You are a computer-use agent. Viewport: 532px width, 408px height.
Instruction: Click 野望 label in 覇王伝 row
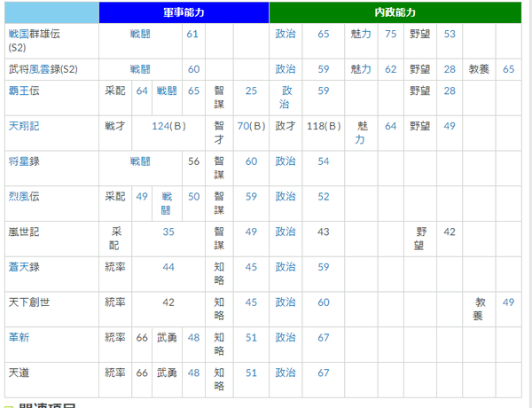point(420,90)
